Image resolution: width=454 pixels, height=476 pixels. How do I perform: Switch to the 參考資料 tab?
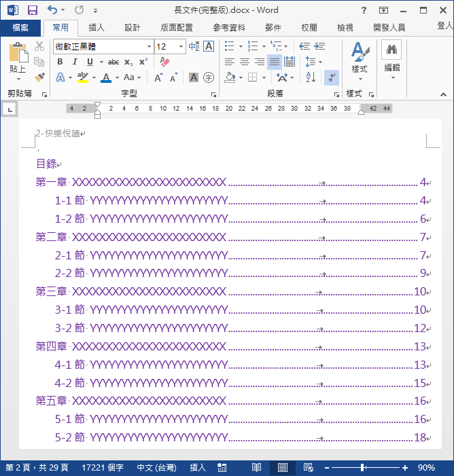229,28
